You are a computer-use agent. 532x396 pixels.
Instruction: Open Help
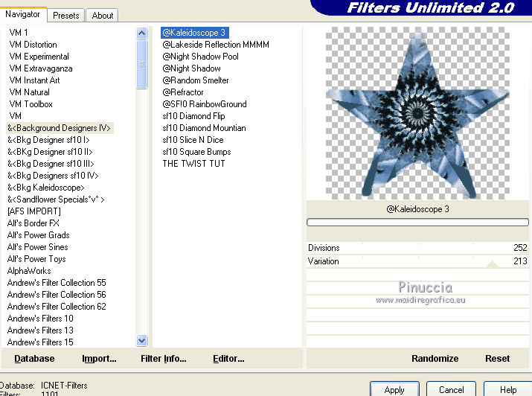508,389
